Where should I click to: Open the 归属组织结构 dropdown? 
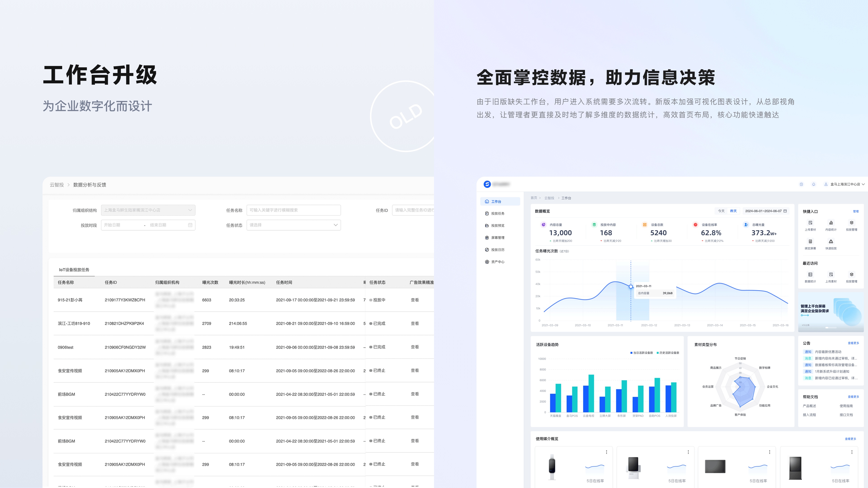pyautogui.click(x=148, y=210)
